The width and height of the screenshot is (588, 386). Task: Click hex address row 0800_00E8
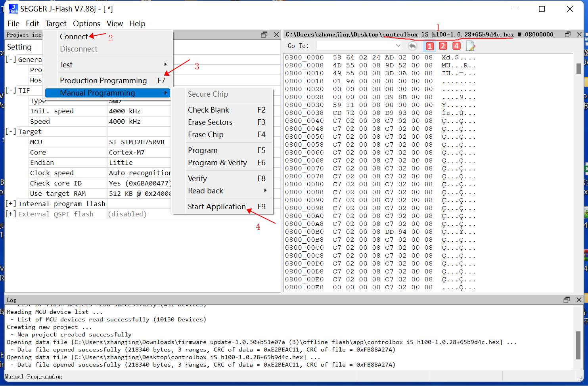coord(304,287)
